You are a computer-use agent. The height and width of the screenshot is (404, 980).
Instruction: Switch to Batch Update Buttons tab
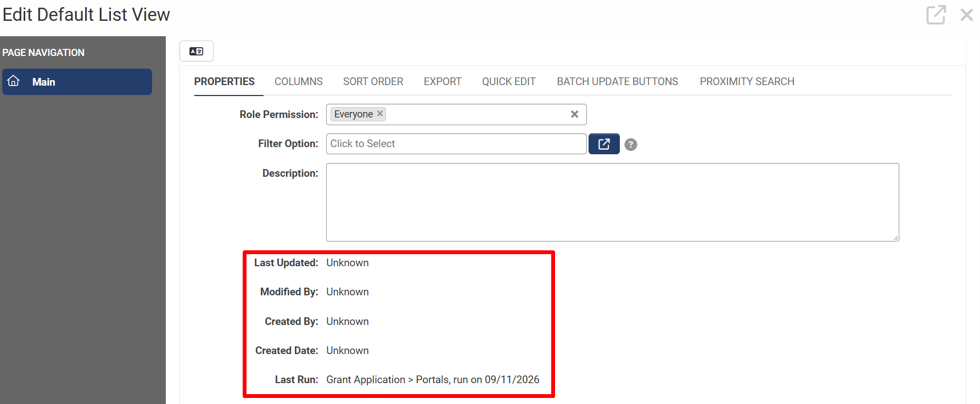pos(618,81)
